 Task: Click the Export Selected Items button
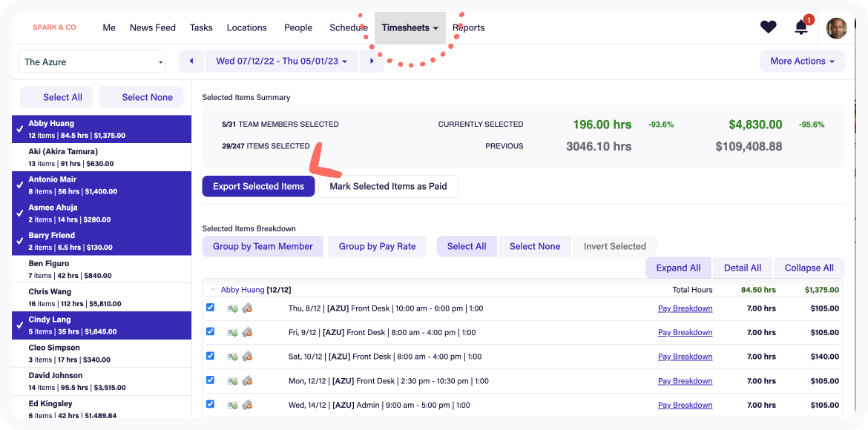tap(258, 186)
